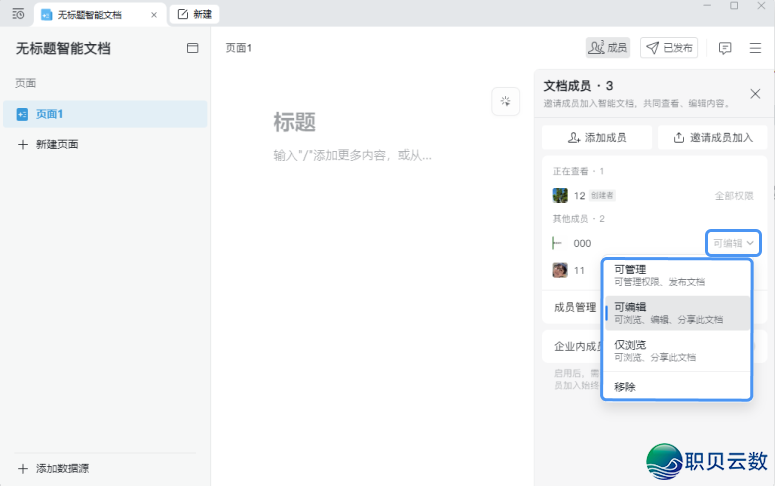Click 新建页面 to add a page
Image resolution: width=775 pixels, height=486 pixels.
[x=48, y=144]
